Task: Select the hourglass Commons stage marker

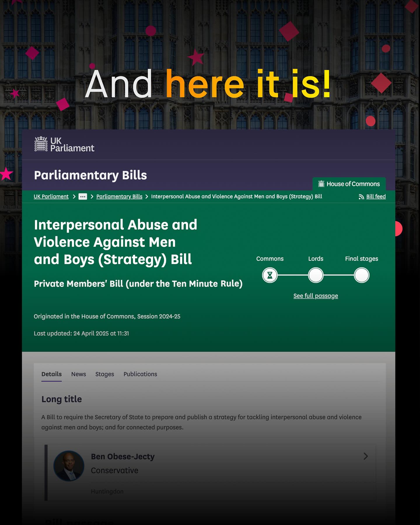Action: pos(270,275)
